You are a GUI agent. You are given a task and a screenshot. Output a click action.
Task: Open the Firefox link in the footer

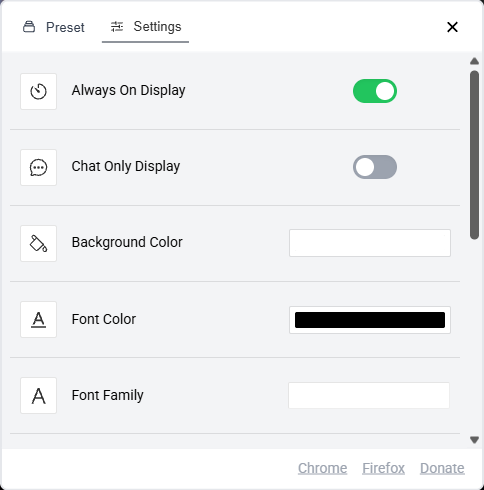click(383, 468)
